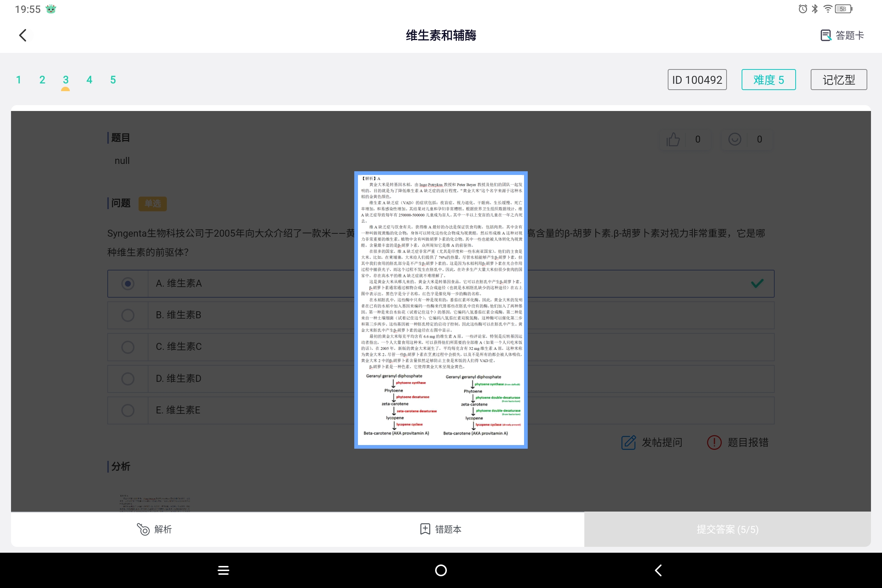Open the 答题卡 answer card

(x=842, y=35)
